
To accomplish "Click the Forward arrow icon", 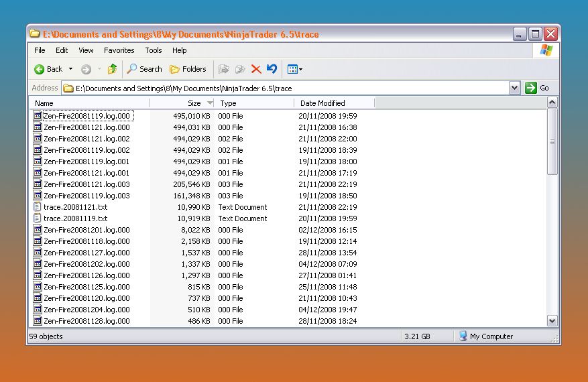I will [x=86, y=69].
